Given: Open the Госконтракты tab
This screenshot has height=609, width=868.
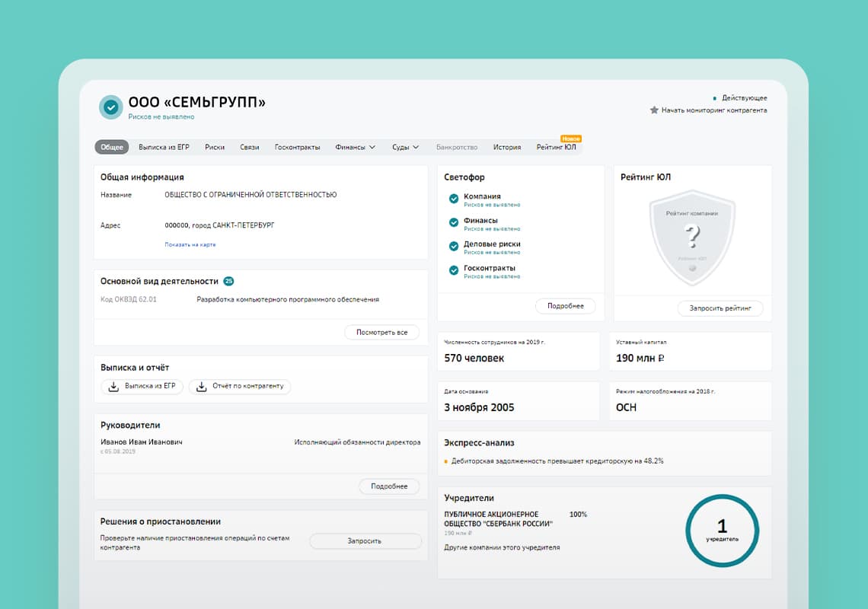Looking at the screenshot, I should point(297,147).
